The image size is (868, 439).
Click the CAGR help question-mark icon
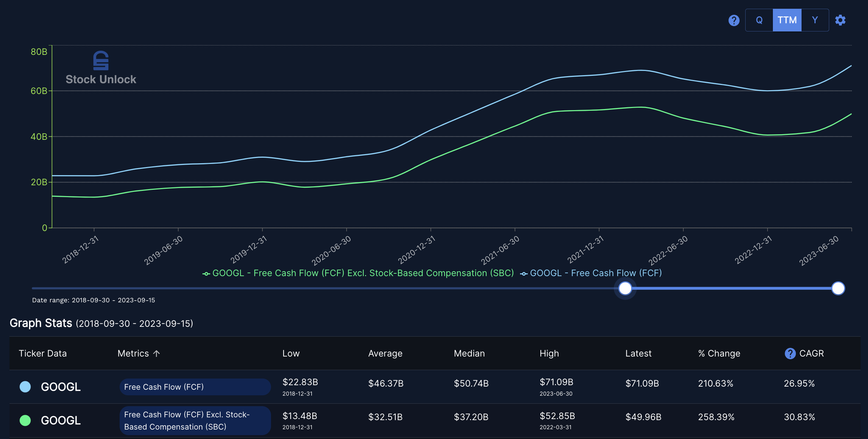coord(790,353)
